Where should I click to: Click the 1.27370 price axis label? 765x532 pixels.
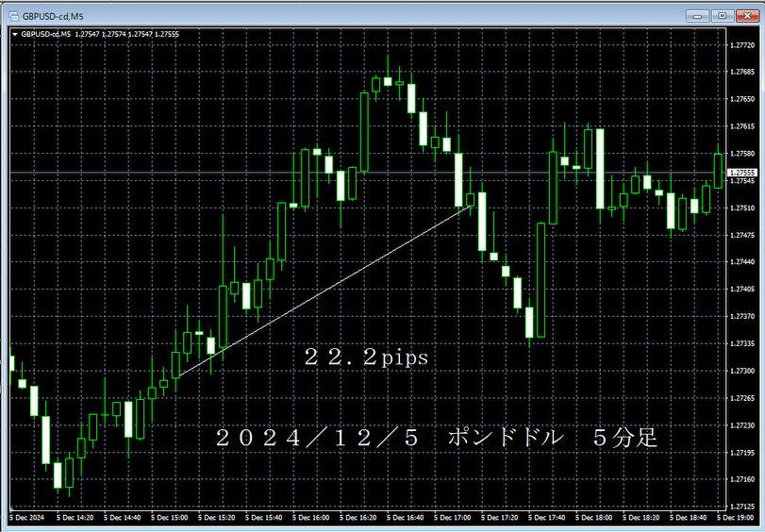[x=741, y=317]
